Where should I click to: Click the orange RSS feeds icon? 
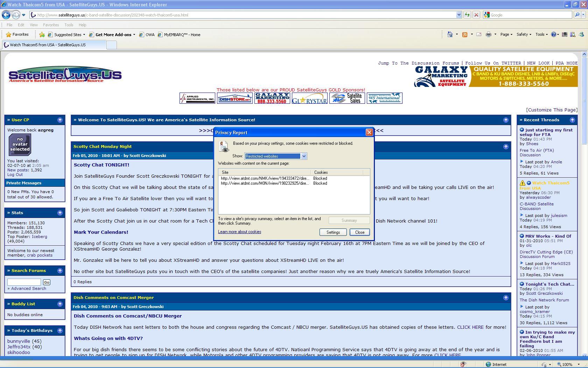coord(465,34)
